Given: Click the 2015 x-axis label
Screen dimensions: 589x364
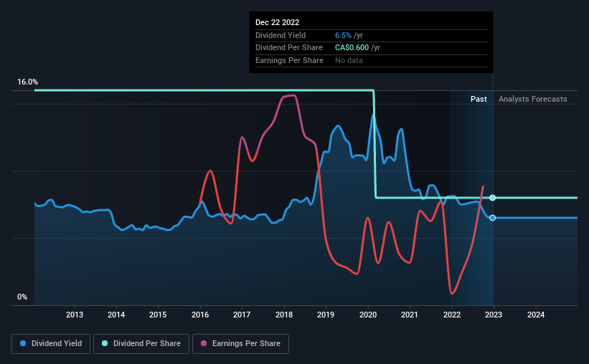Looking at the screenshot, I should click(158, 315).
